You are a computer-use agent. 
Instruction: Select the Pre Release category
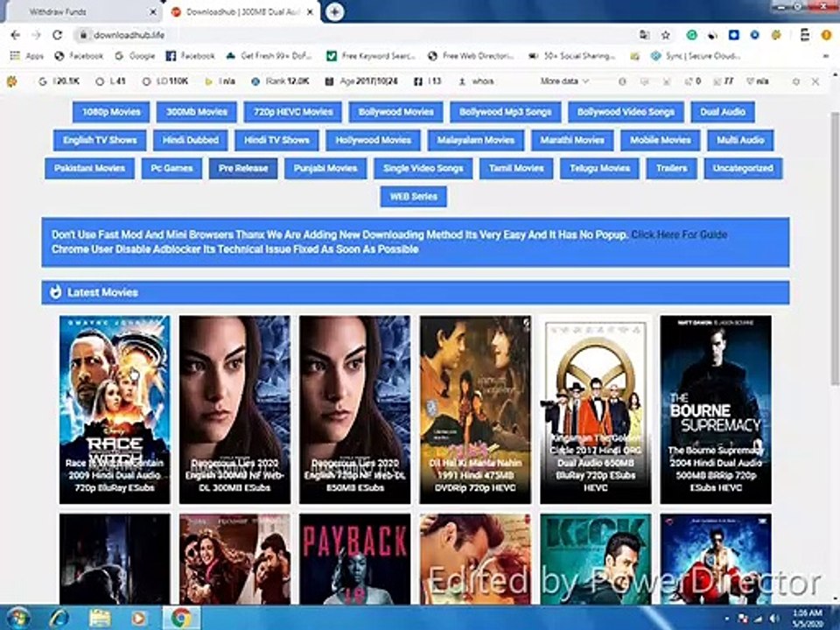[243, 168]
